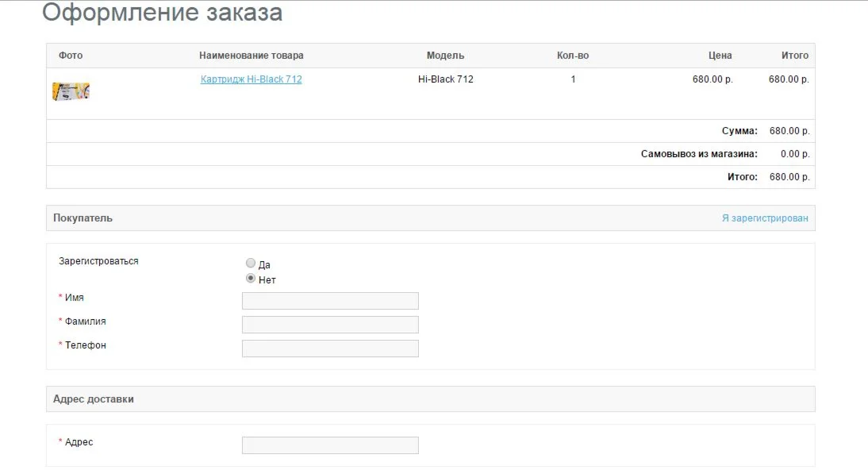Click the Наименование товара column header
Screen dimensions: 868x470
[x=252, y=56]
